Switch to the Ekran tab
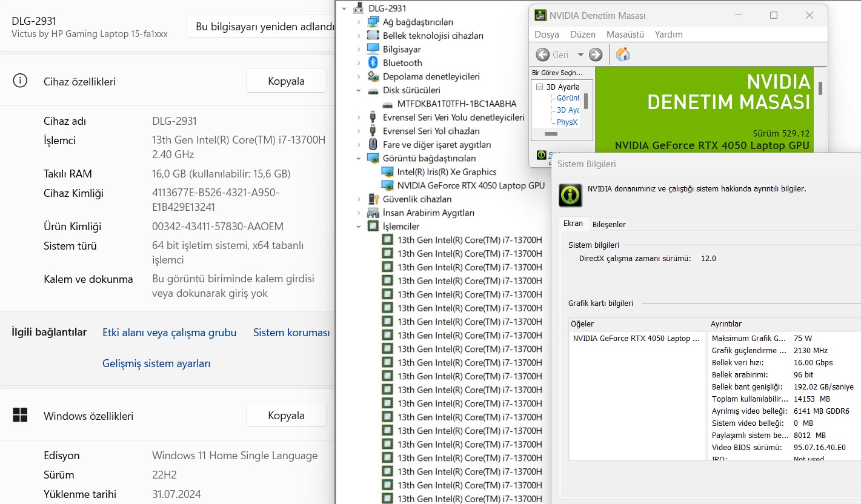 tap(573, 224)
